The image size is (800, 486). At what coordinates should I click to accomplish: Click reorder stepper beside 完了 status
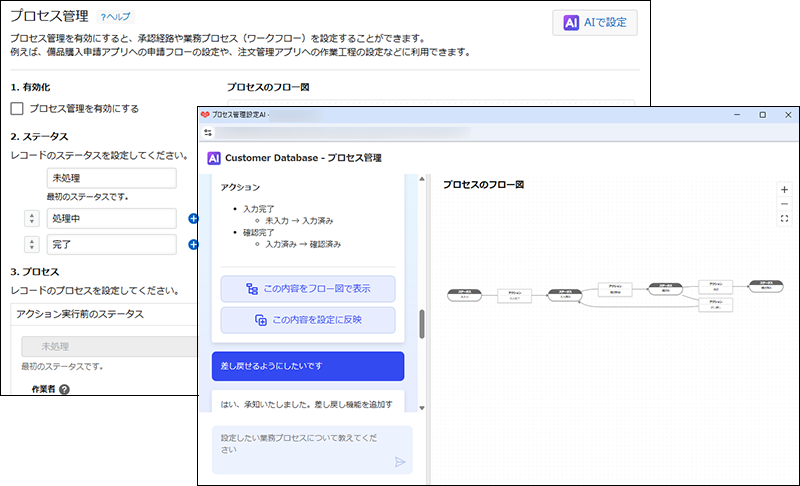point(32,244)
